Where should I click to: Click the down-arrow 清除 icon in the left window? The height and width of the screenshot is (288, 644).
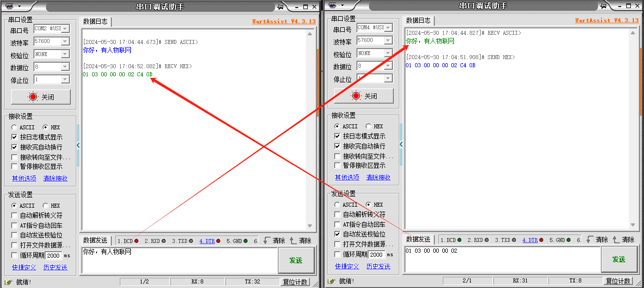(267, 241)
